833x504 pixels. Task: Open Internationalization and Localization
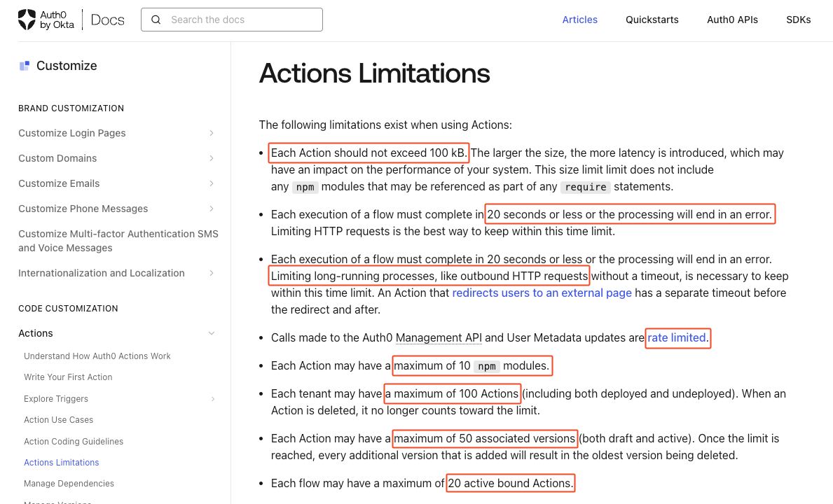point(102,273)
